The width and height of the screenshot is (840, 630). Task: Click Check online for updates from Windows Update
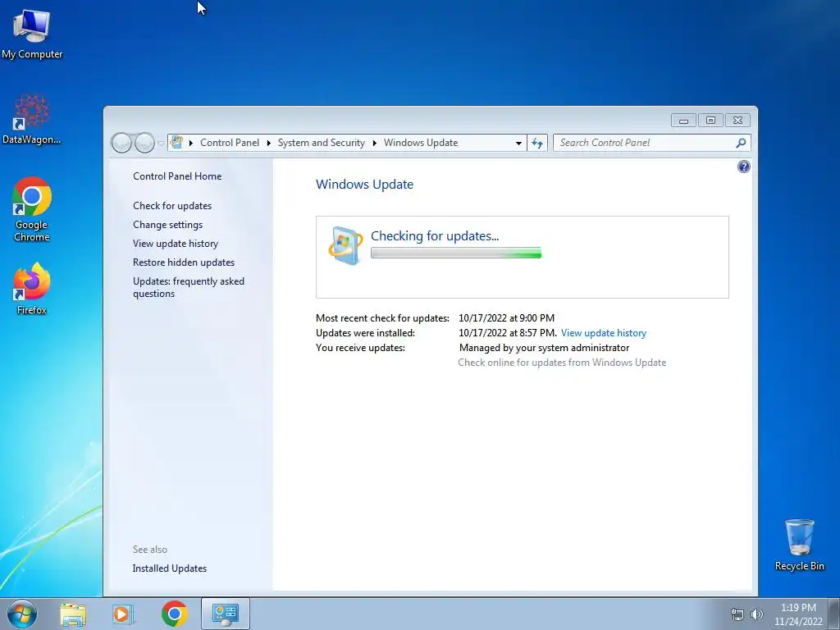click(x=562, y=362)
